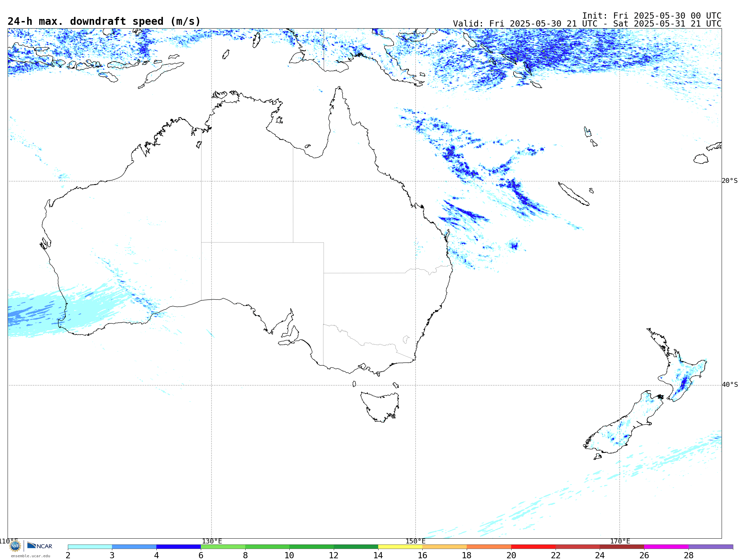Click the '130°E' longitude label

click(x=212, y=541)
